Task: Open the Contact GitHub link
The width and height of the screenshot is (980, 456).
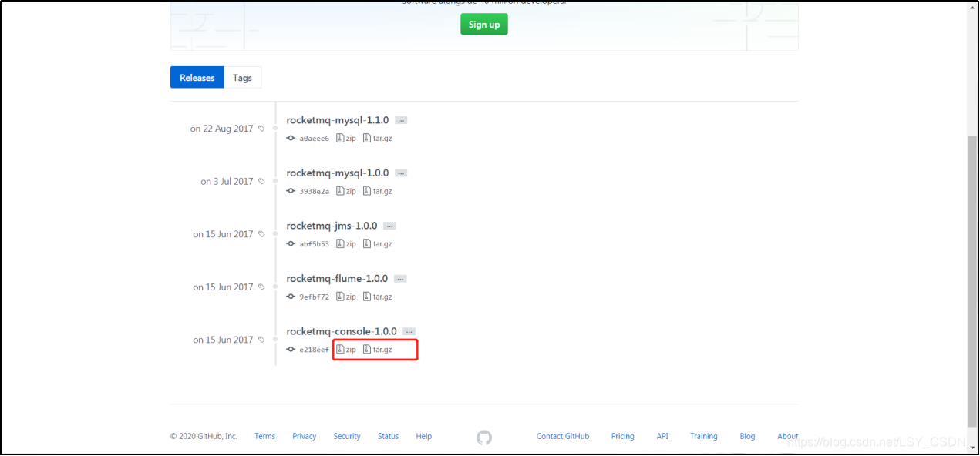Action: tap(563, 436)
